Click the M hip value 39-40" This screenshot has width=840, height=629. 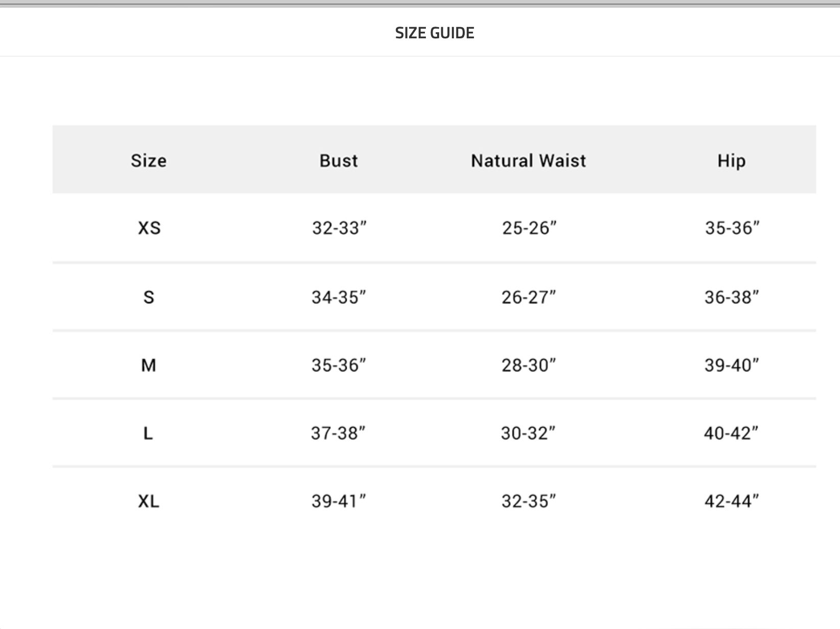pos(732,365)
